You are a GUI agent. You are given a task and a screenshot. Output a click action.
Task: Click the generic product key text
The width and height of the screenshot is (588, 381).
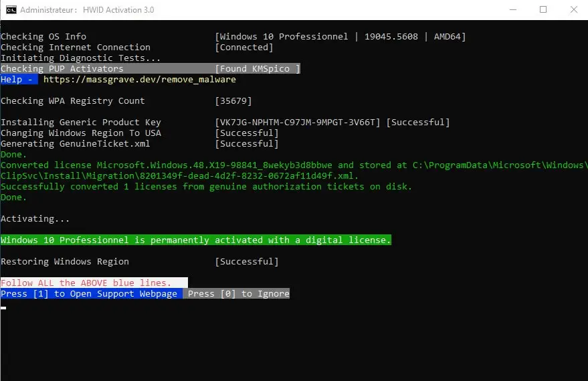[298, 123]
